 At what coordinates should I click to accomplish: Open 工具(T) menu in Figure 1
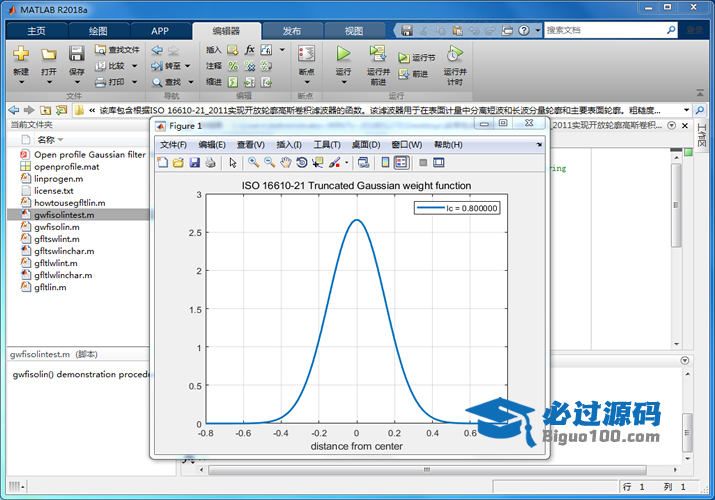click(327, 145)
